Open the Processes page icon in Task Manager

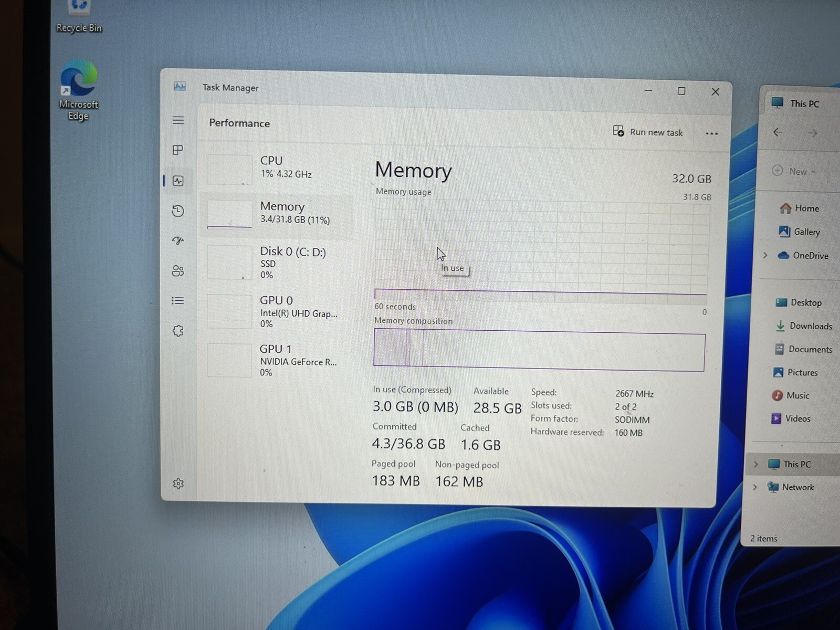point(178,150)
